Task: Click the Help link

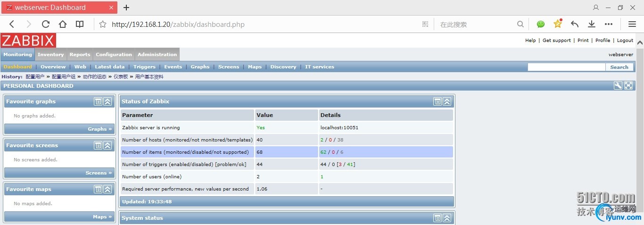Action: pos(530,41)
